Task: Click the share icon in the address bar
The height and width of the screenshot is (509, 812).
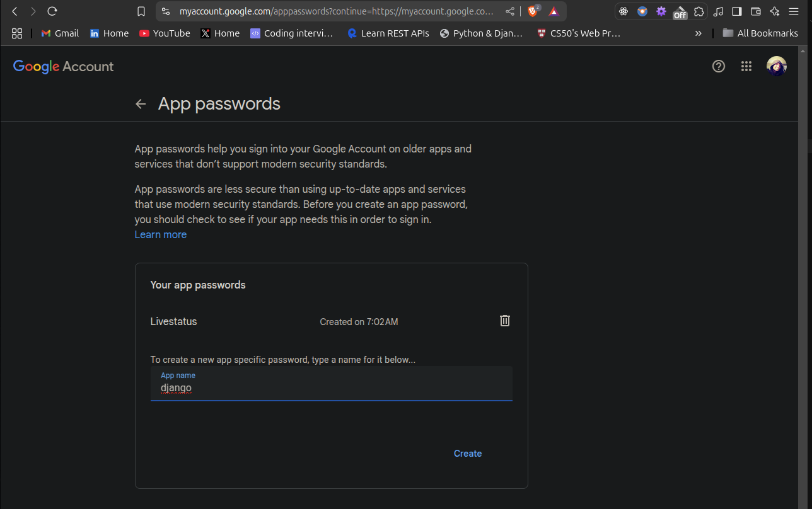Action: [510, 11]
